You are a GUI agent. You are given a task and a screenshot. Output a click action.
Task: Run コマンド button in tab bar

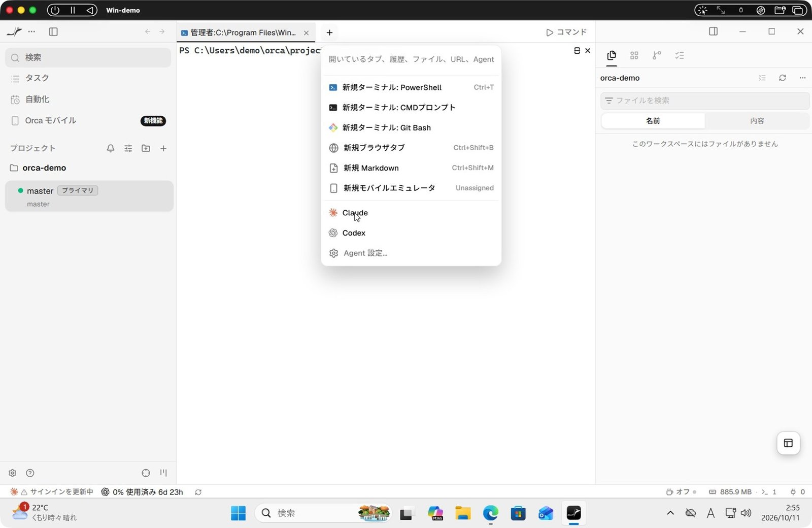coord(566,32)
